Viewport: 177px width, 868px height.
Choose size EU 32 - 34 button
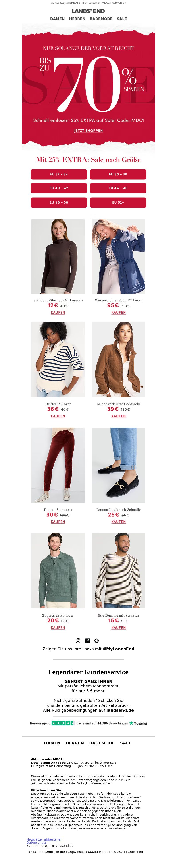[59, 174]
